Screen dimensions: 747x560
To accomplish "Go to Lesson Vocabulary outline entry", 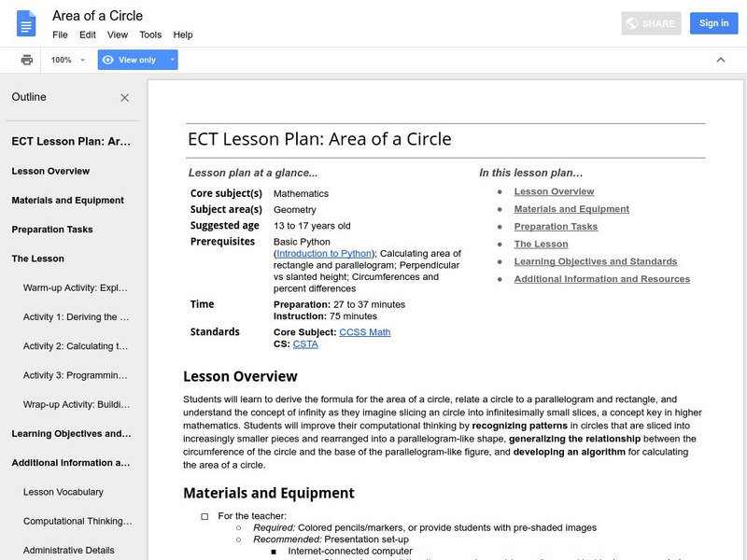I will coord(63,492).
